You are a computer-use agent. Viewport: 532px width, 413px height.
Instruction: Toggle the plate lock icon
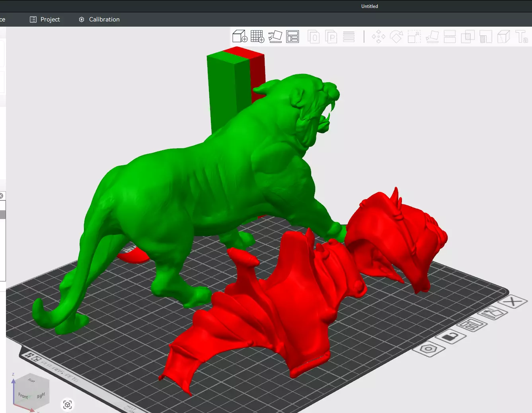click(x=450, y=337)
